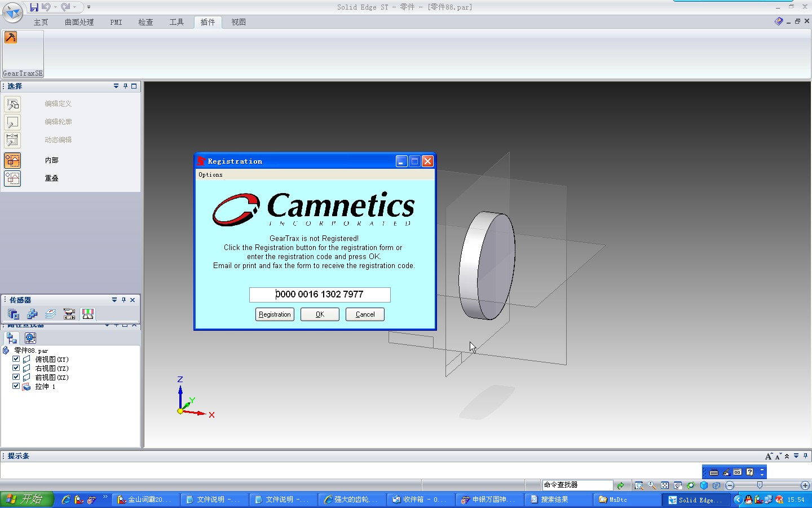Open the feature playback camera tab icon

click(x=69, y=314)
